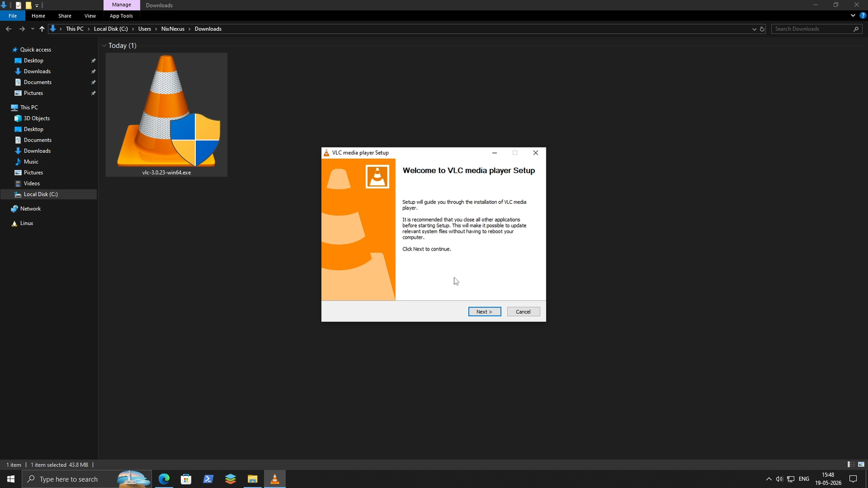Open pinned Desktop under Quick access
868x488 pixels.
[x=34, y=60]
